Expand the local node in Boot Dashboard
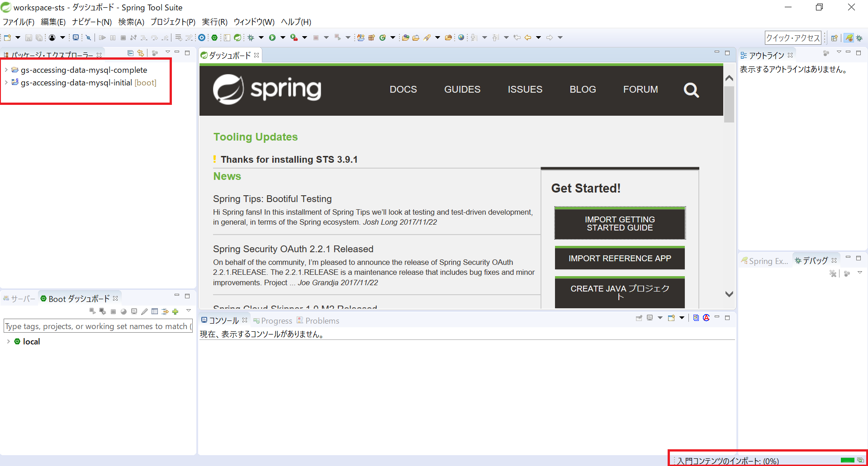The height and width of the screenshot is (466, 868). [8, 342]
